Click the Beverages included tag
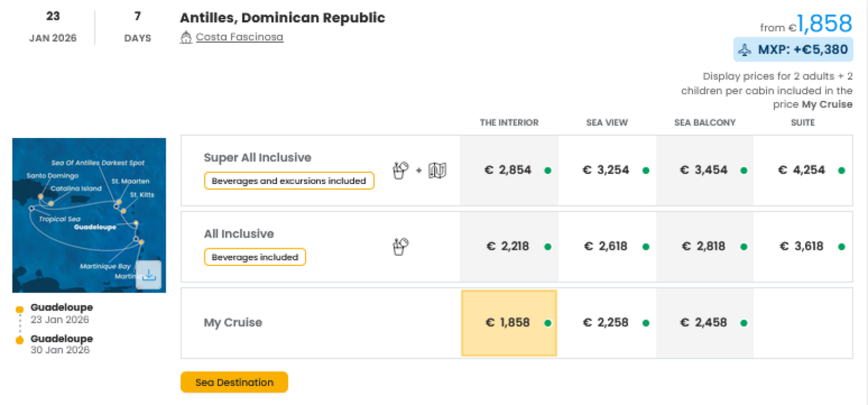This screenshot has width=868, height=405. pyautogui.click(x=255, y=257)
